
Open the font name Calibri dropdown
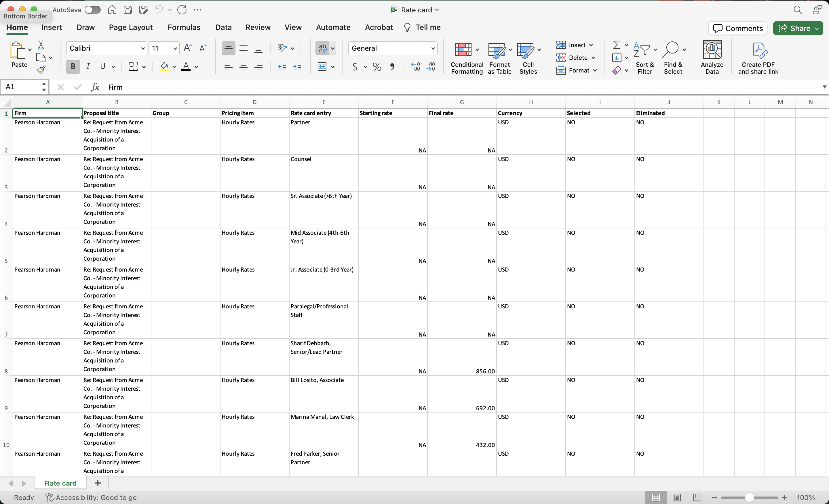143,48
